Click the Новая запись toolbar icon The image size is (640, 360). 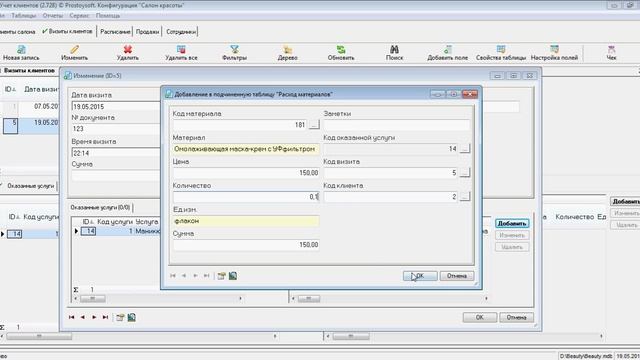(x=21, y=50)
